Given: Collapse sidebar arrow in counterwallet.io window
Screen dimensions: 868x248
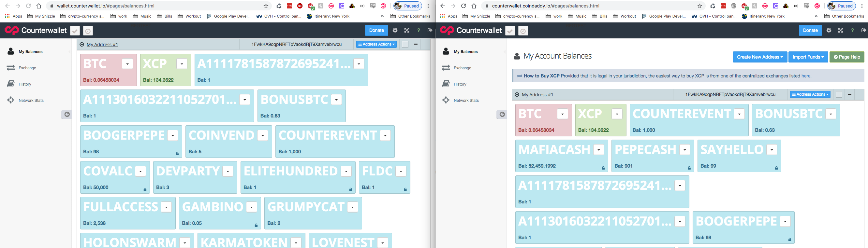Looking at the screenshot, I should (x=67, y=115).
